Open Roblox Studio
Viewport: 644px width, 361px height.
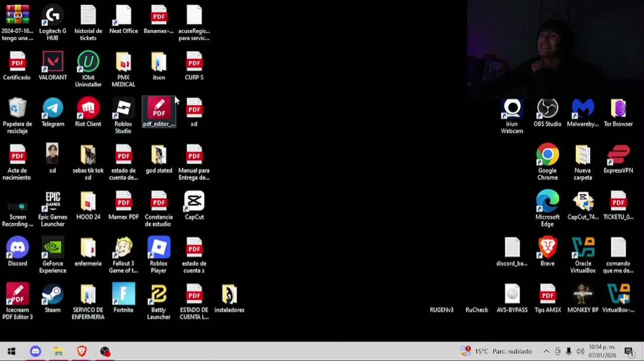(x=123, y=116)
